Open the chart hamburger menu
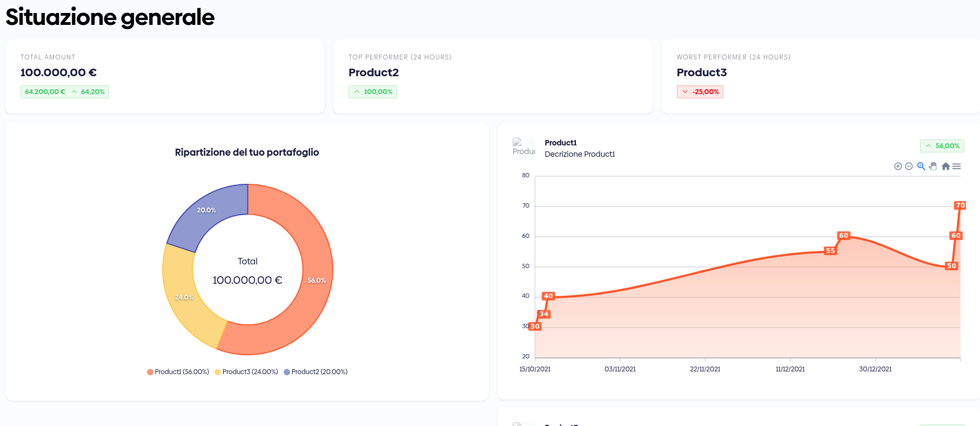The height and width of the screenshot is (426, 980). tap(957, 167)
